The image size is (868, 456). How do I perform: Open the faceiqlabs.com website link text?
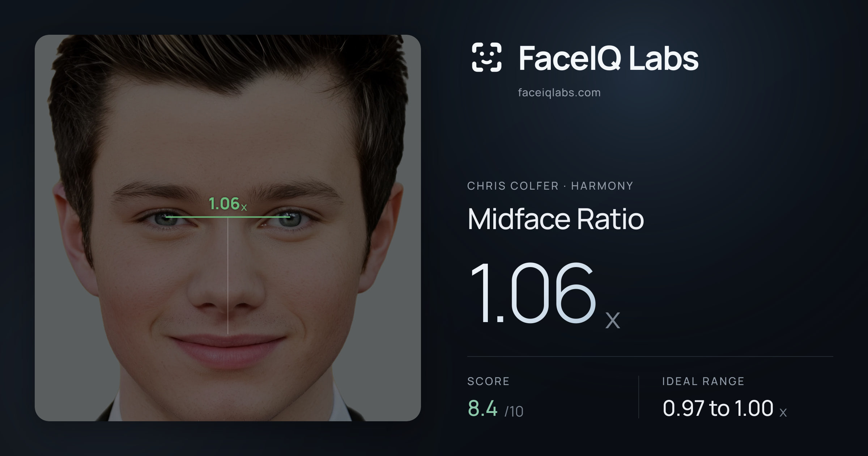[x=559, y=93]
